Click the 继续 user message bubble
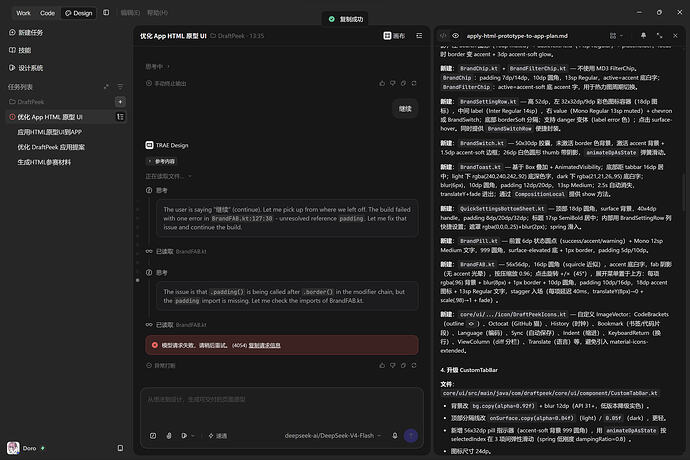 click(405, 109)
